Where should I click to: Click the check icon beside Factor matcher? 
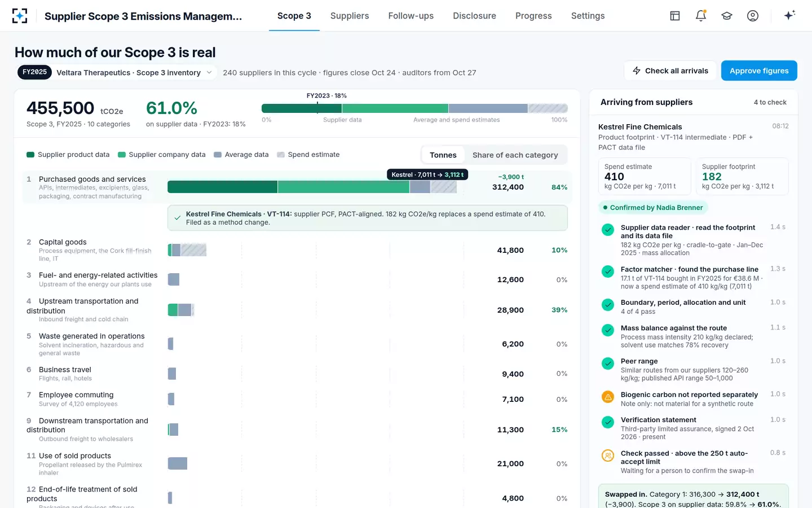click(x=608, y=271)
